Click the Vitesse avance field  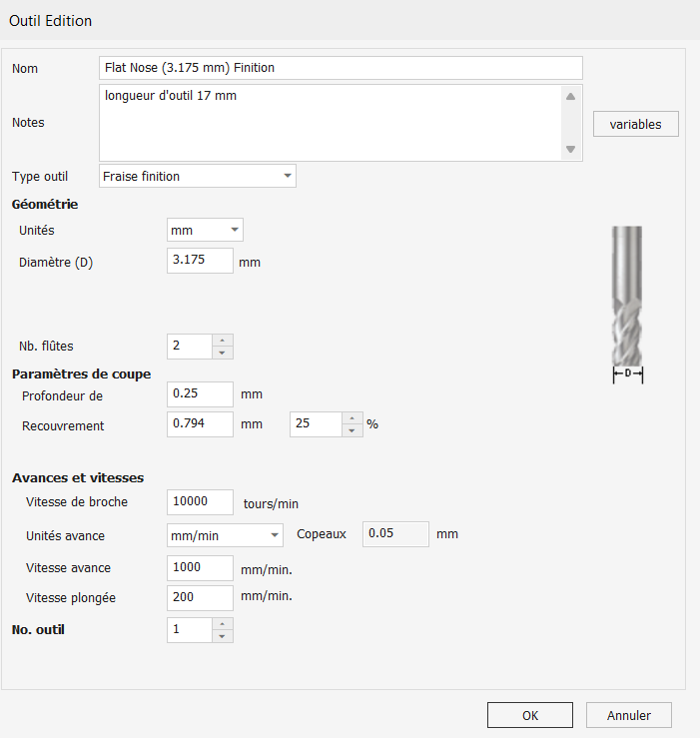click(200, 568)
